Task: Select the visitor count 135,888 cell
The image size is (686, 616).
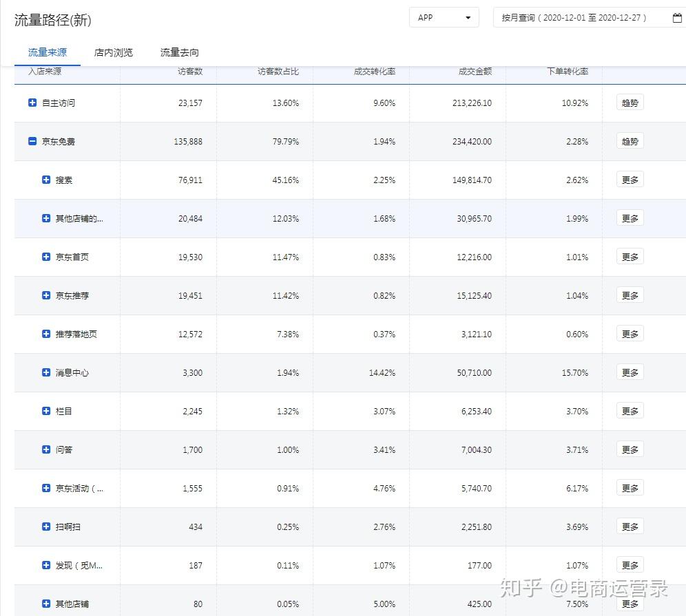Action: coord(188,142)
